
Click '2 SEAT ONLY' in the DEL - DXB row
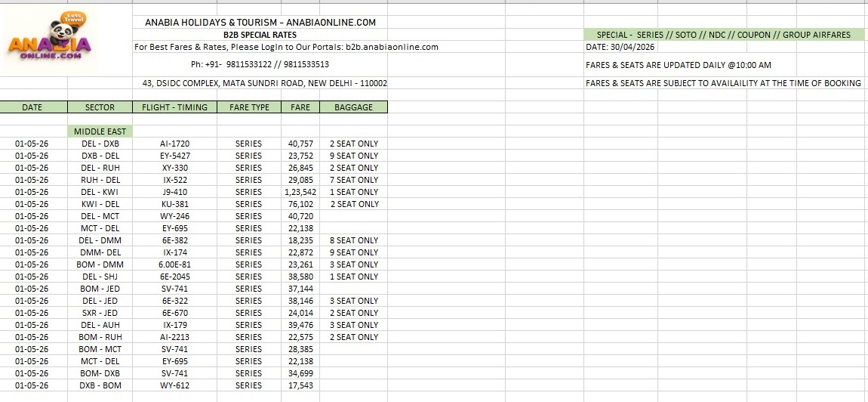click(x=354, y=144)
